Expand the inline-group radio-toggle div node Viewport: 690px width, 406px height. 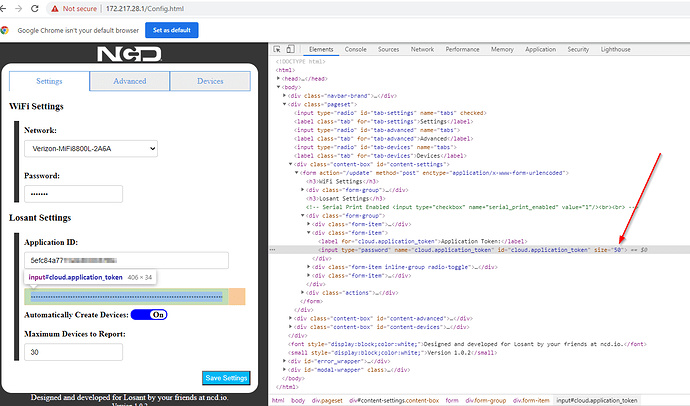click(309, 267)
